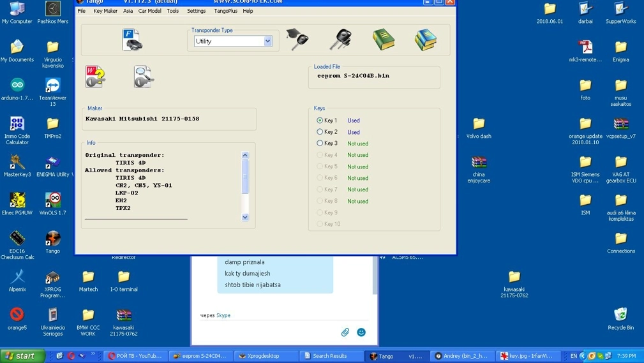Screen dimensions: 644x363
Task: Open the TangoPlus menu
Action: pyautogui.click(x=225, y=11)
